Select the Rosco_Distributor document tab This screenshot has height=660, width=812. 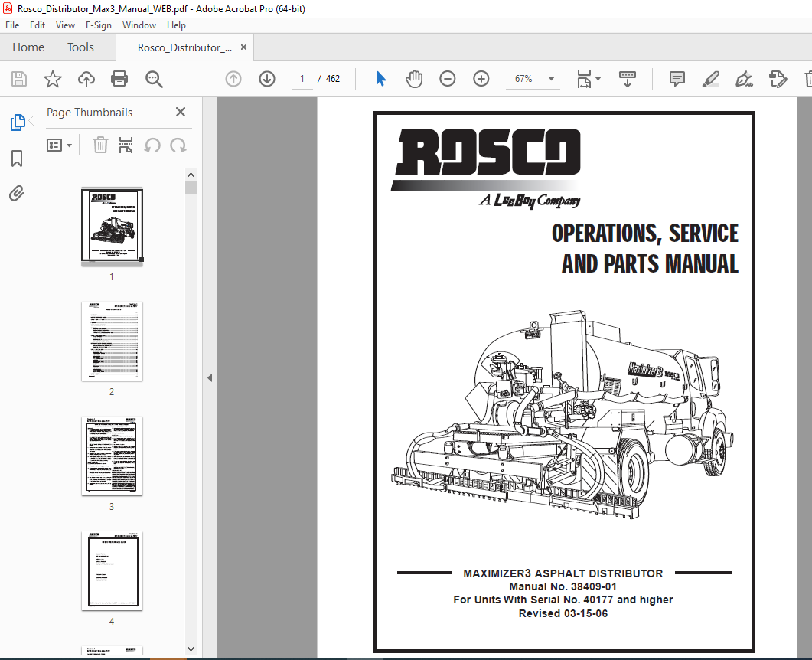(x=184, y=47)
